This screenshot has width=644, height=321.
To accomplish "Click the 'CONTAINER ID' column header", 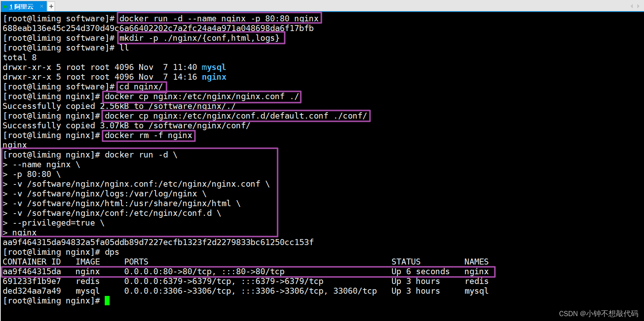I will click(32, 262).
